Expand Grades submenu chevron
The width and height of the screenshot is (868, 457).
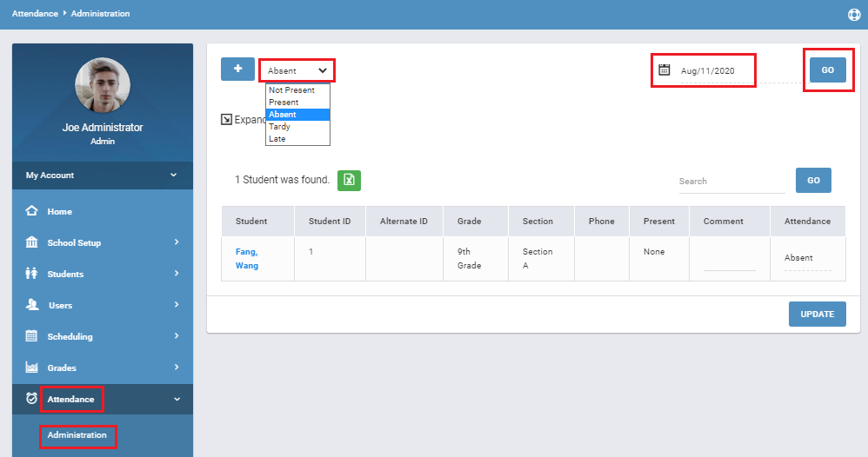click(177, 367)
